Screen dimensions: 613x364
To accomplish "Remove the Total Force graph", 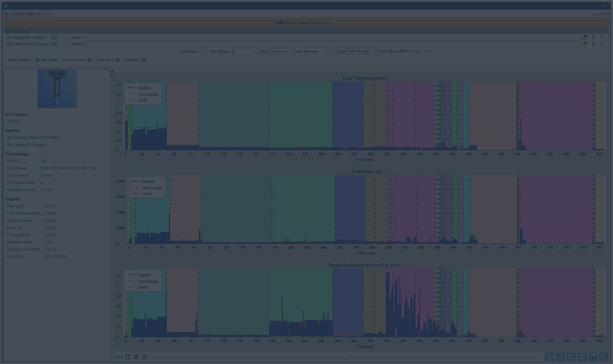I will point(118,60).
